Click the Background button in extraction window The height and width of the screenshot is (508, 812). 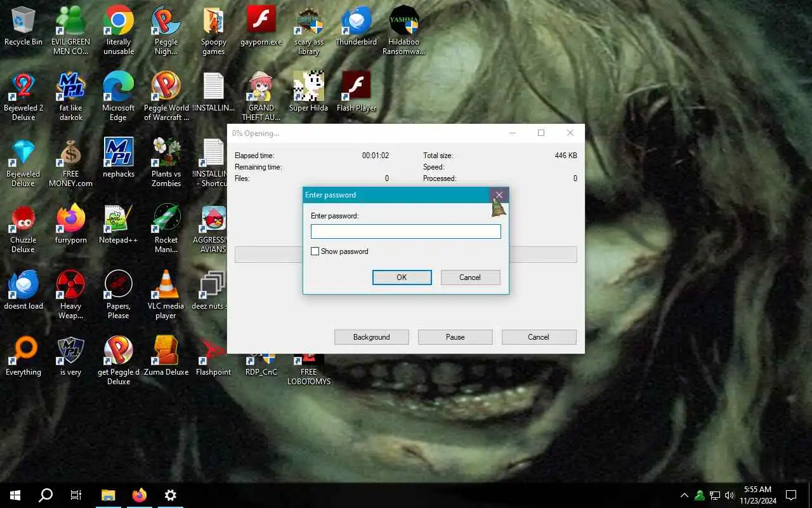point(372,337)
